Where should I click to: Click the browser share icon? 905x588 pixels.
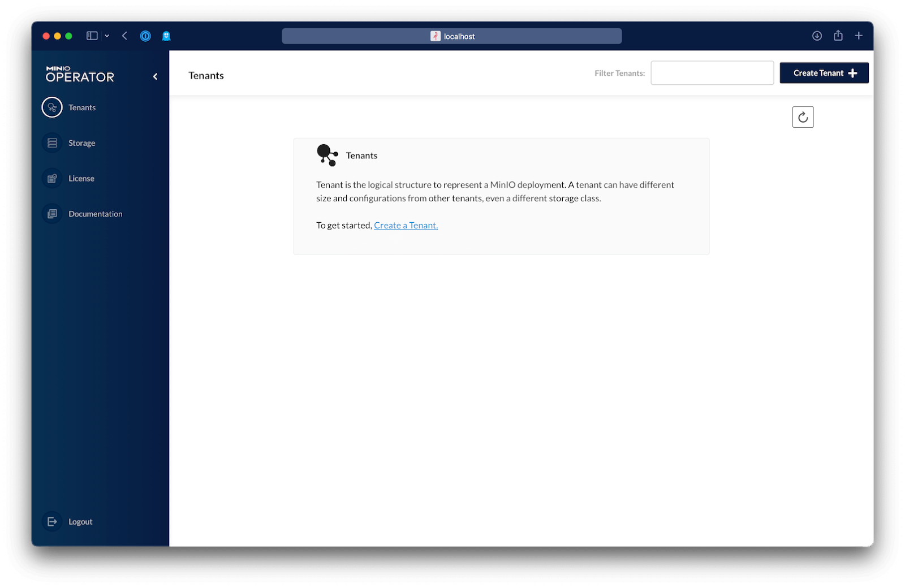(838, 36)
